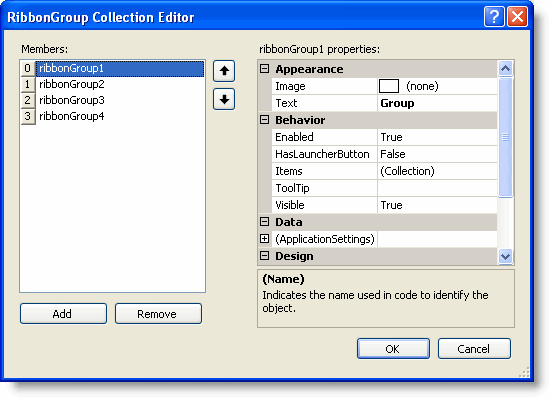Select the Visible property name

tap(290, 205)
